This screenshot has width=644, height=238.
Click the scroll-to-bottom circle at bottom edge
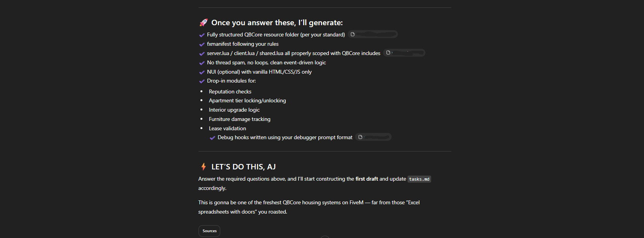325,237
